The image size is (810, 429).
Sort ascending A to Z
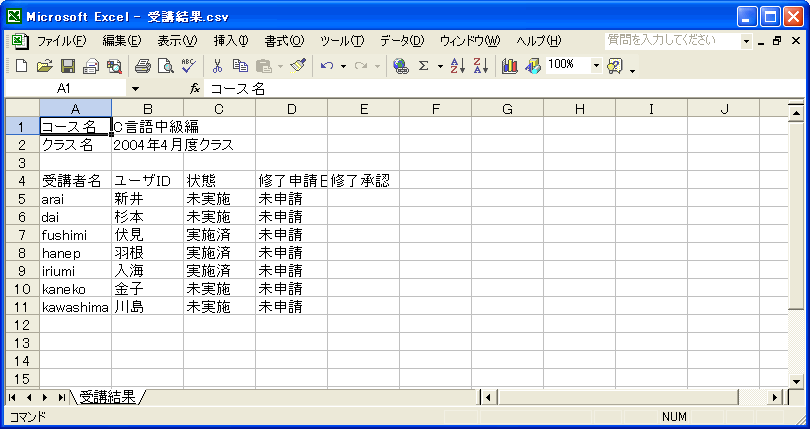click(x=458, y=66)
